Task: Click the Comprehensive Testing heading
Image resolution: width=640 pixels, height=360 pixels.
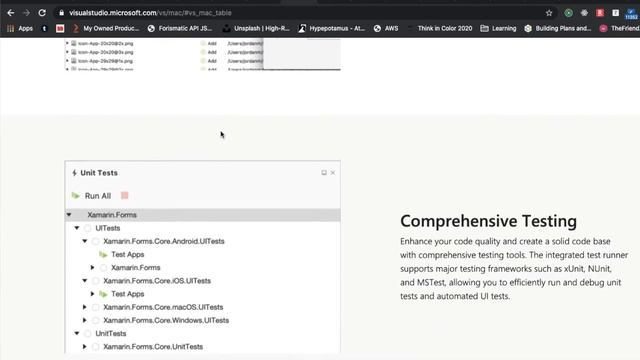Action: 488,221
